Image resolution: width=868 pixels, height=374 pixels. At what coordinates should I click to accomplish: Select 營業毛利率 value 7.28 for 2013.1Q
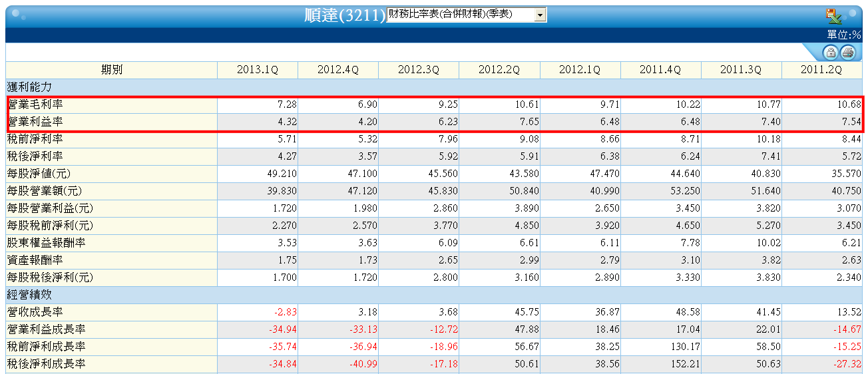click(287, 104)
